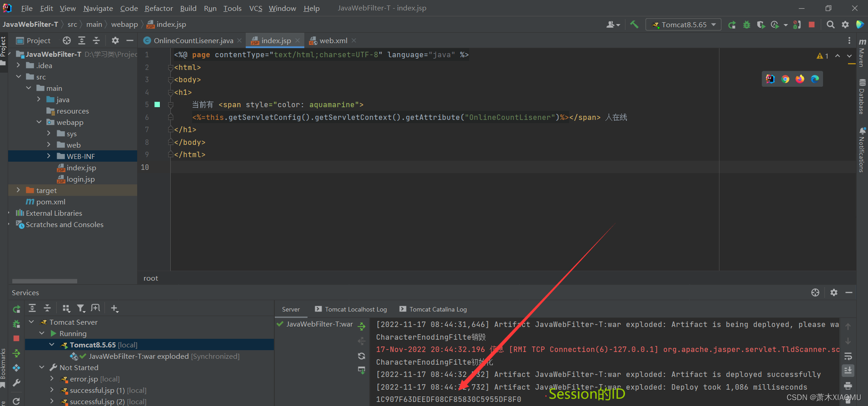Image resolution: width=868 pixels, height=406 pixels.
Task: Click the Build project hammer icon
Action: [x=634, y=25]
